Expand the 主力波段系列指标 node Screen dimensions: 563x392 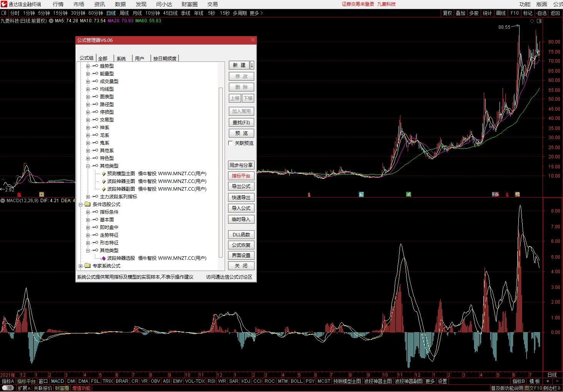(x=88, y=197)
